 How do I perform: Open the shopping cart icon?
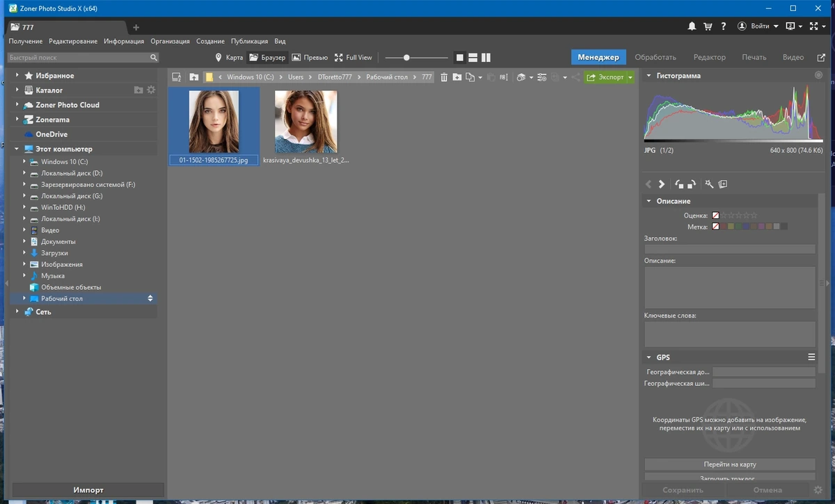[x=708, y=26]
